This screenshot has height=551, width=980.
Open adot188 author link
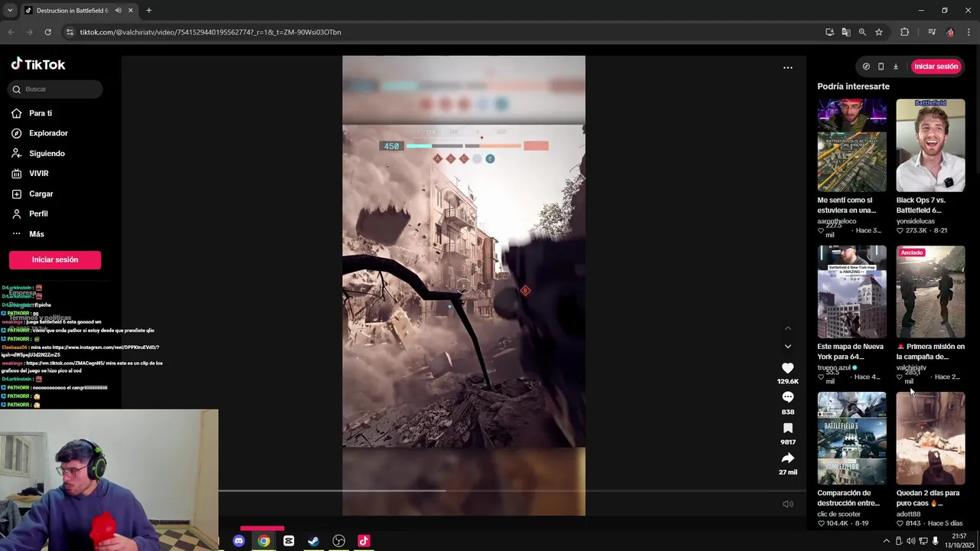pyautogui.click(x=908, y=514)
